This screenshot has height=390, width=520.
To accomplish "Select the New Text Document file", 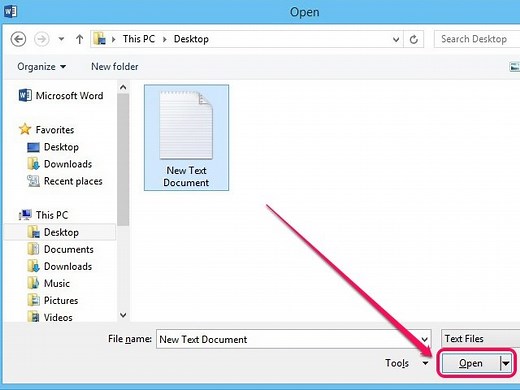I will coord(186,138).
